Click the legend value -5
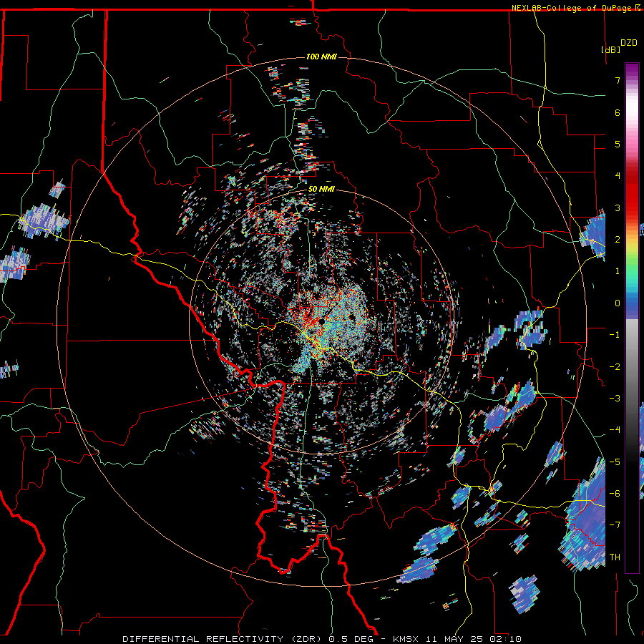This screenshot has height=644, width=644. [x=615, y=462]
